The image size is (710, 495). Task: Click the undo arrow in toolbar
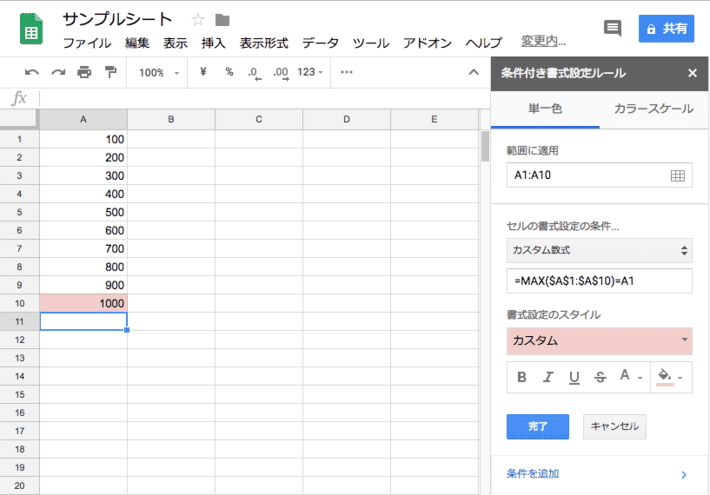pos(32,72)
